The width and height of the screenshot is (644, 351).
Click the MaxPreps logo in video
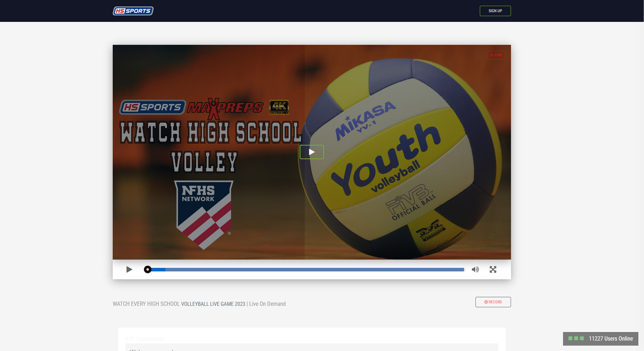(x=225, y=108)
